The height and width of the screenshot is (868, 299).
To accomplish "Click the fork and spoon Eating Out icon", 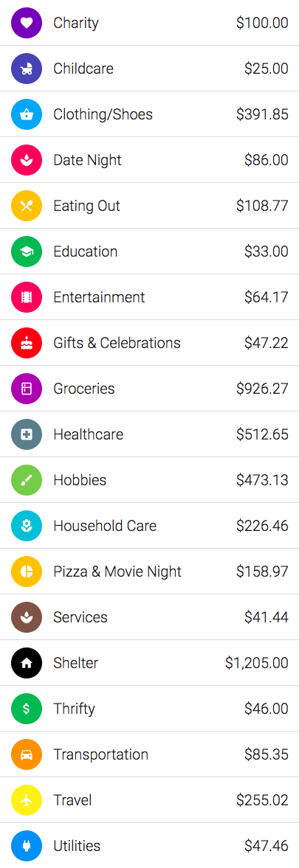I will pyautogui.click(x=27, y=206).
